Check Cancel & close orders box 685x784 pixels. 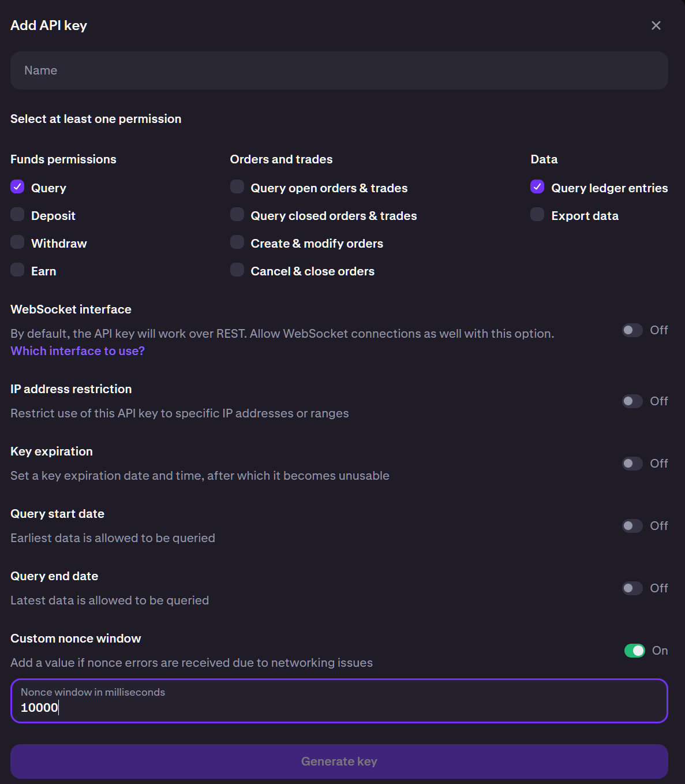point(237,270)
